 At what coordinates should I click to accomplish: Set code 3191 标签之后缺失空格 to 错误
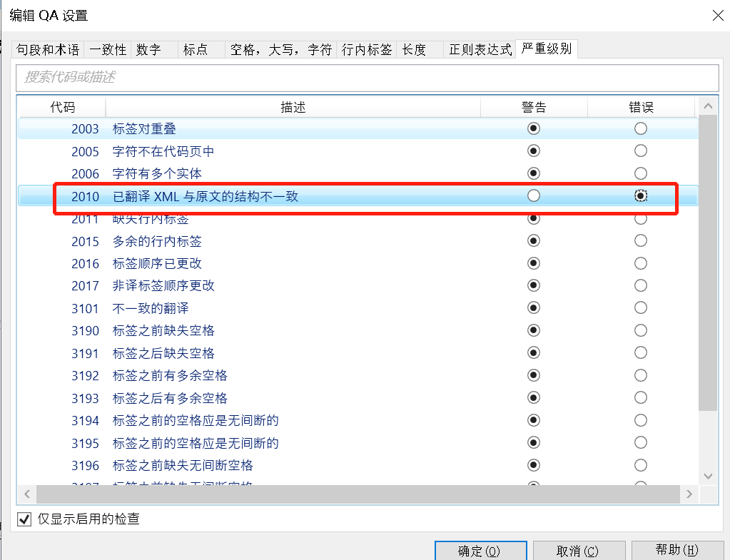pyautogui.click(x=641, y=353)
